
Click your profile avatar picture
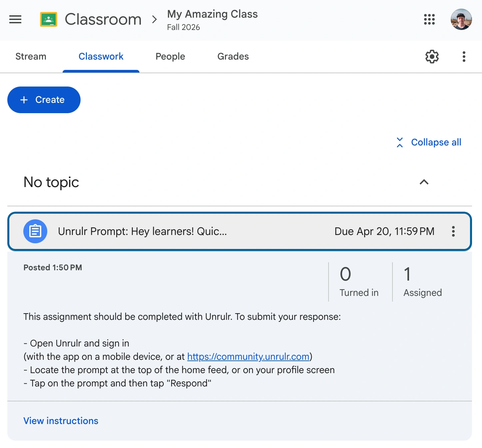tap(461, 20)
